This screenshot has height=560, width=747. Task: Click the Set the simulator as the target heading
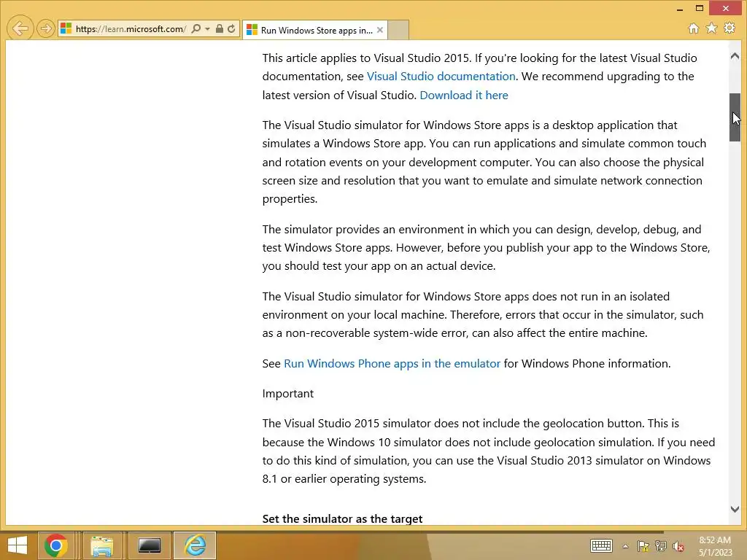click(x=342, y=518)
